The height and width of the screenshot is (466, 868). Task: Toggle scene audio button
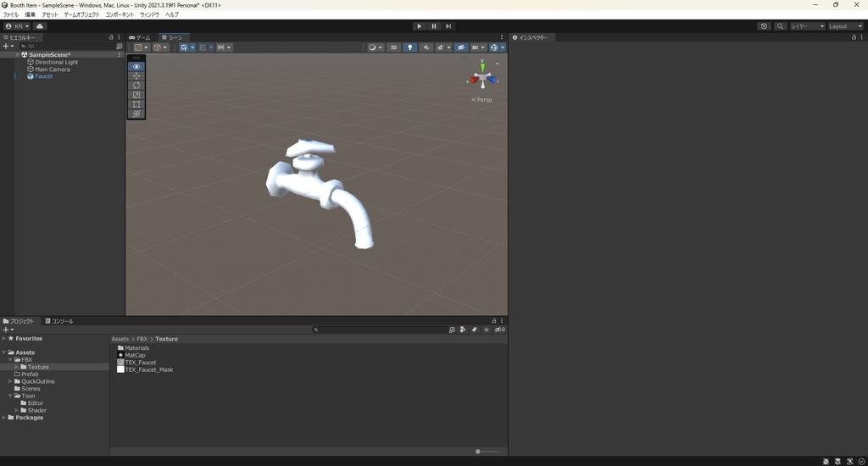pos(426,47)
